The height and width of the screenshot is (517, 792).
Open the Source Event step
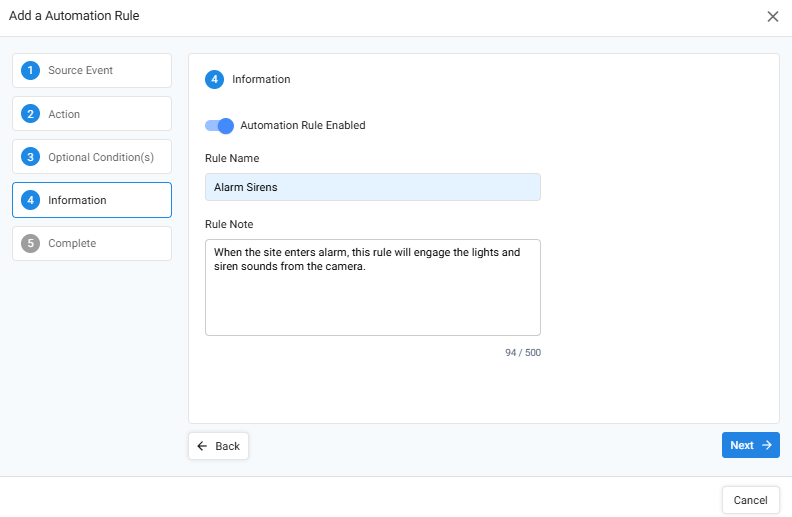92,70
